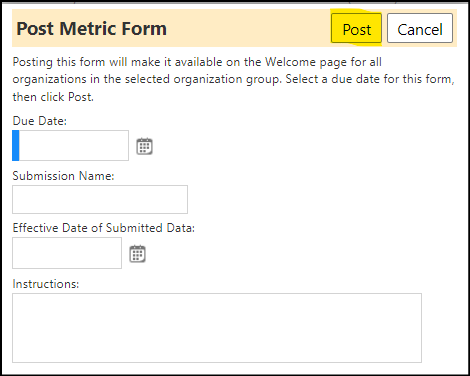Open the Effective Date calendar picker icon
The width and height of the screenshot is (470, 376).
coord(137,254)
